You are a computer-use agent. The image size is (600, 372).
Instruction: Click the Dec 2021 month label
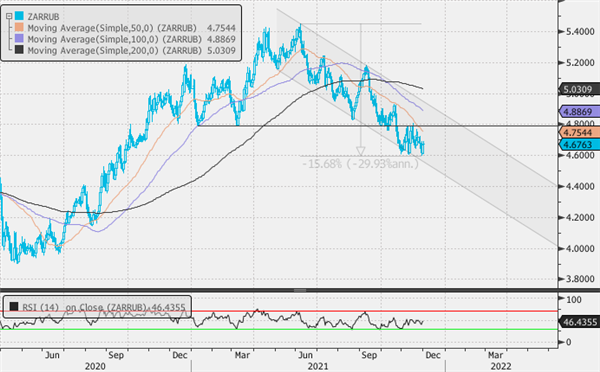[433, 355]
